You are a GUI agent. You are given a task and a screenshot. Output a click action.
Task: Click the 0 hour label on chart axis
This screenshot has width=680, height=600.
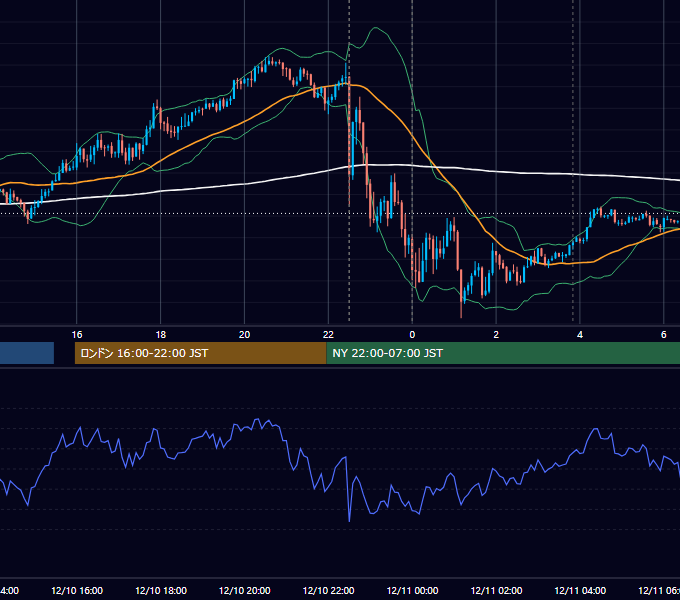(412, 335)
